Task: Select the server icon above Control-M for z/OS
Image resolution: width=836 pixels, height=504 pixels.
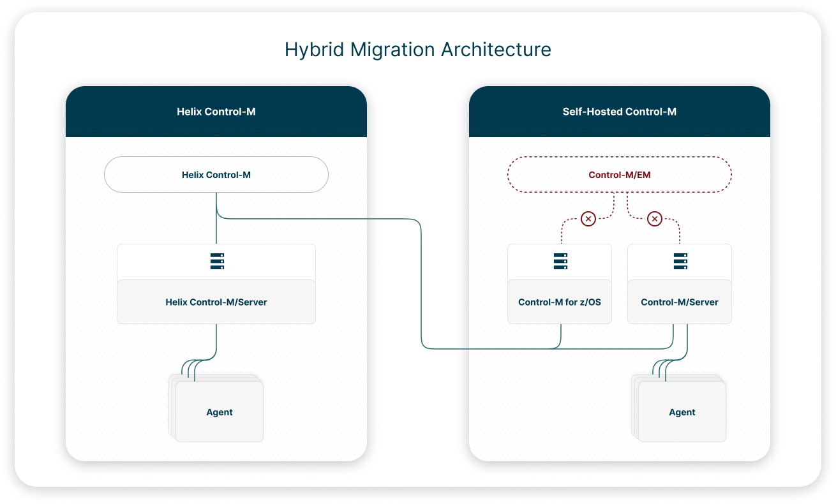Action: pyautogui.click(x=560, y=262)
